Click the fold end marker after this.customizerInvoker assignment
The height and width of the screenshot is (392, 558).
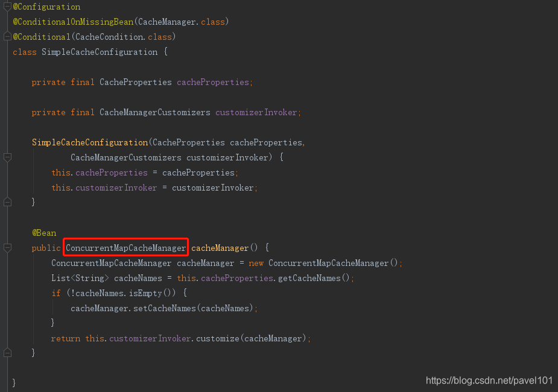(7, 202)
